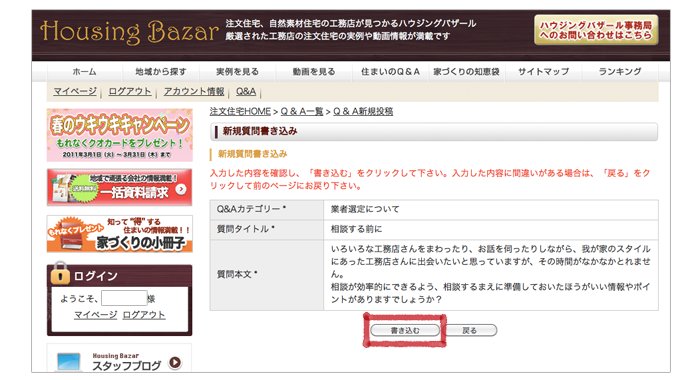Open the 春のウキウキキャンペーン banner

click(120, 135)
